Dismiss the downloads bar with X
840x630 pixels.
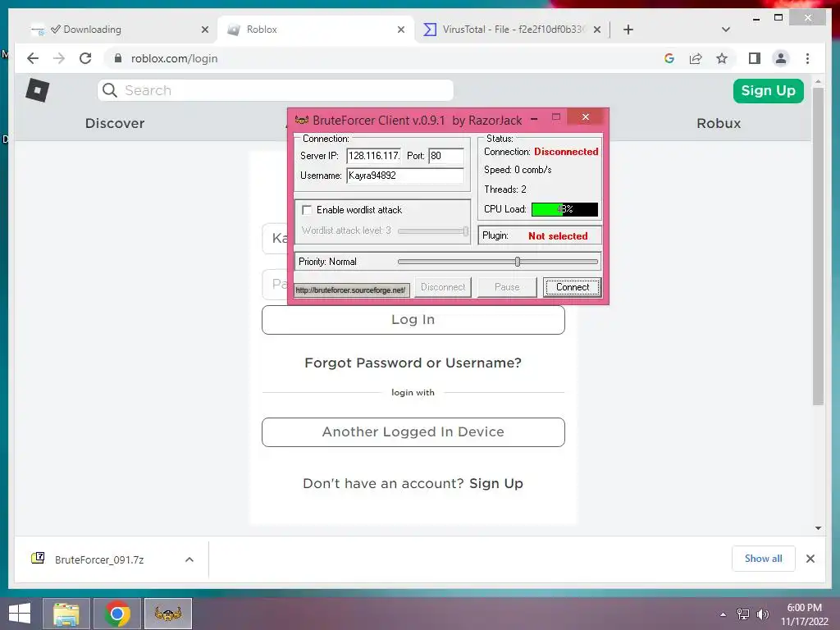coord(810,559)
